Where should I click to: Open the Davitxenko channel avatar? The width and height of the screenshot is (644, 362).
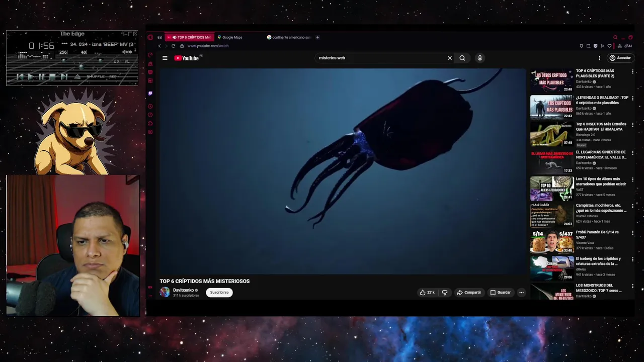tap(165, 292)
